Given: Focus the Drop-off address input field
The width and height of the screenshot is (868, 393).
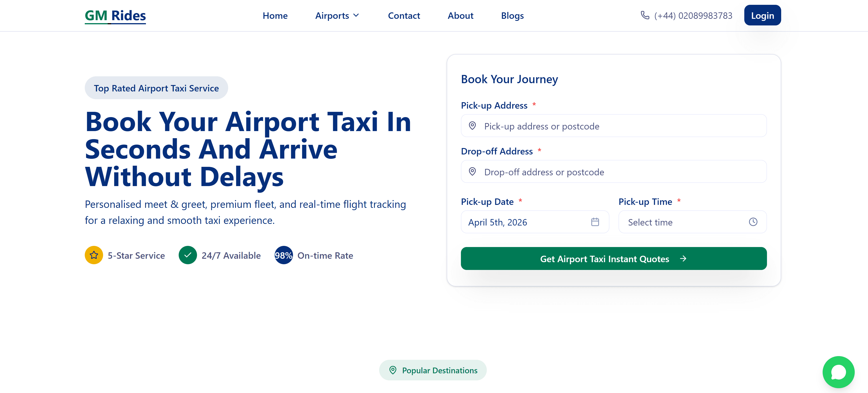Looking at the screenshot, I should coord(620,172).
